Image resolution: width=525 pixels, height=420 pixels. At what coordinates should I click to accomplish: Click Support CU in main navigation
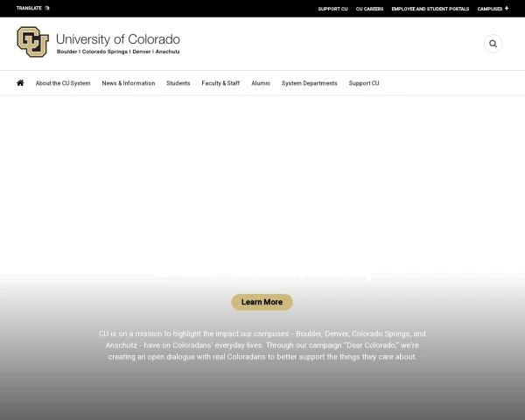pos(364,83)
